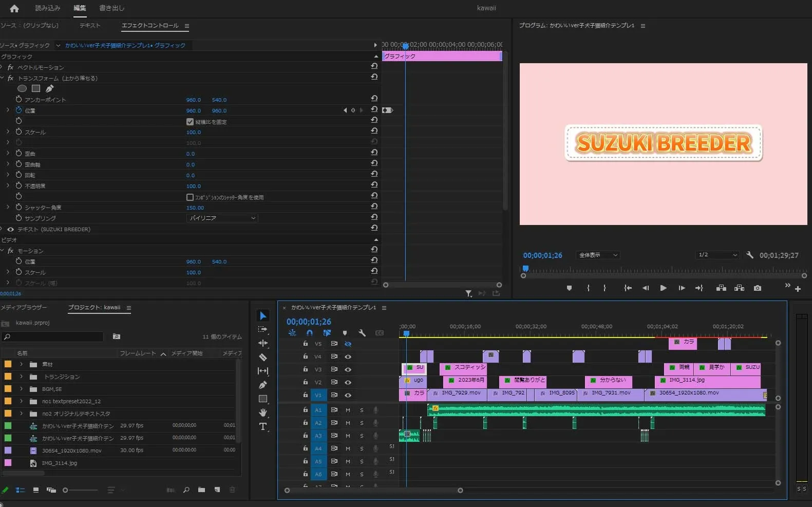Expand the 素材 folder in project panel
Screen dimensions: 812x507
pyautogui.click(x=21, y=364)
